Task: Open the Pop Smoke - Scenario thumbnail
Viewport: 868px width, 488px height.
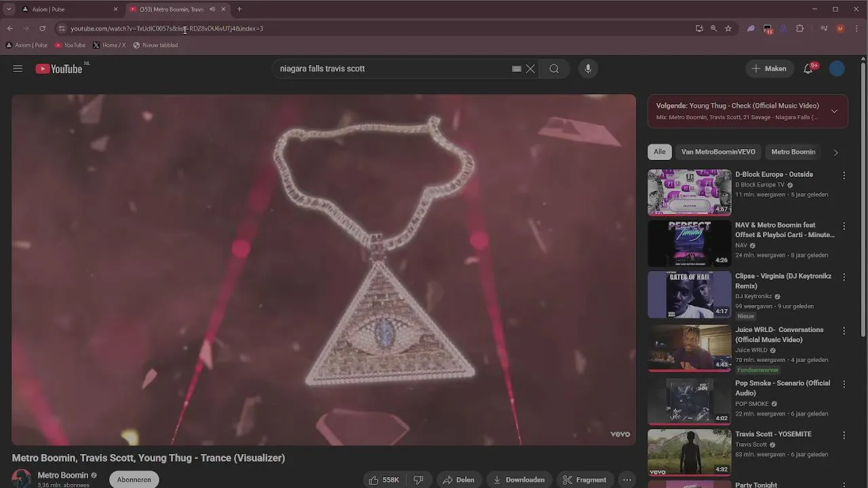Action: pos(689,401)
